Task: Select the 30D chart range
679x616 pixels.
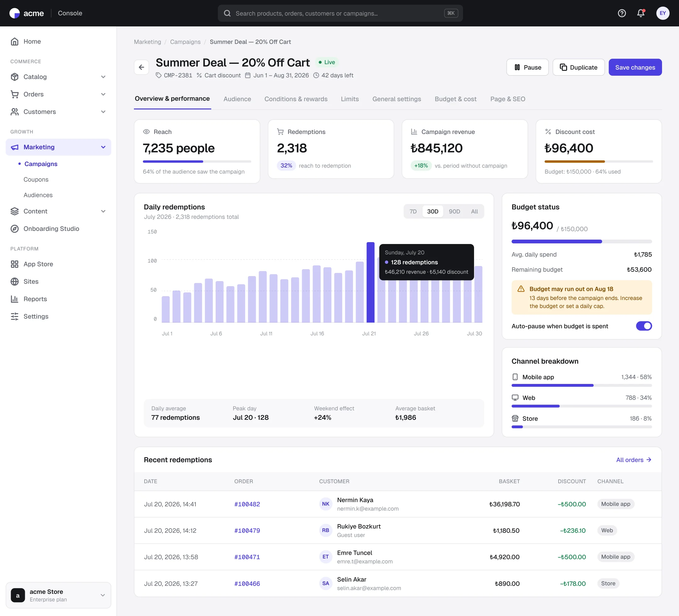Action: 433,212
